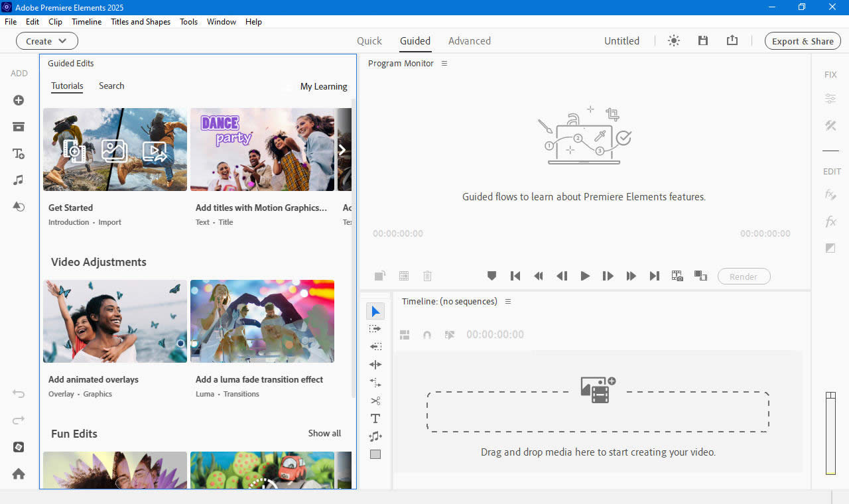Select the Tutorials tab
The image size is (849, 504).
tap(67, 86)
